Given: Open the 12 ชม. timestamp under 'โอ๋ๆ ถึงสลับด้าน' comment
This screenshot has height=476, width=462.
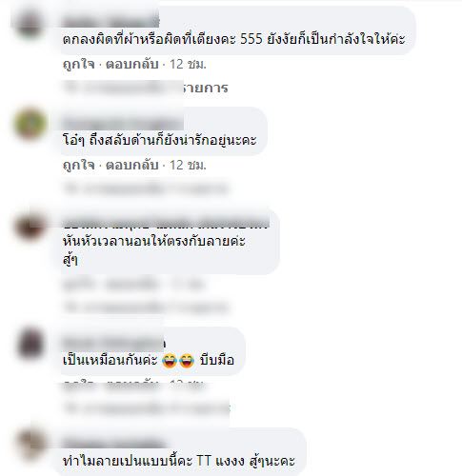Looking at the screenshot, I should 188,165.
